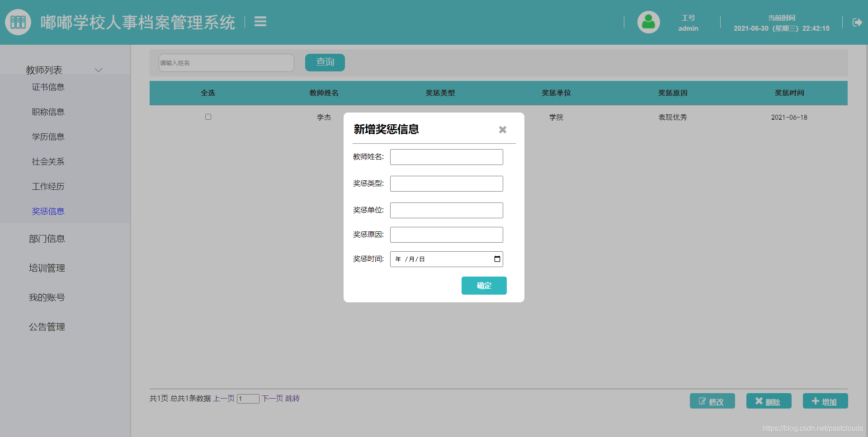
Task: Open 我的账号 in the sidebar
Action: click(x=47, y=297)
